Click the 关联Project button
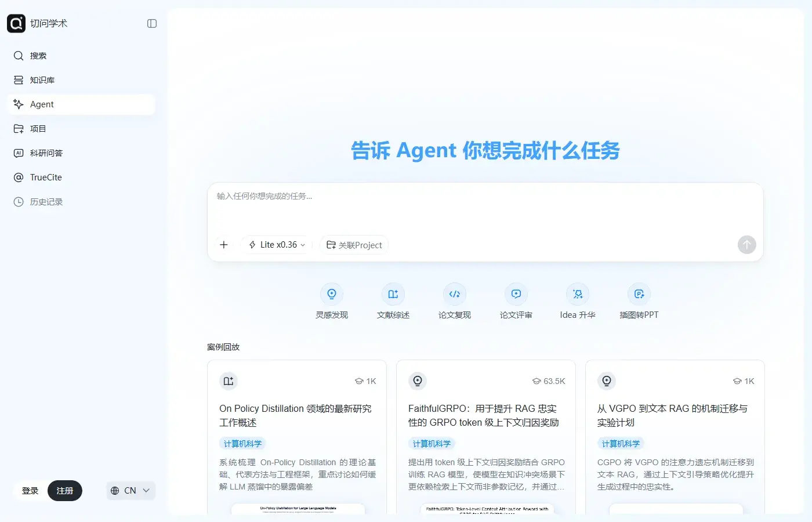 click(354, 245)
